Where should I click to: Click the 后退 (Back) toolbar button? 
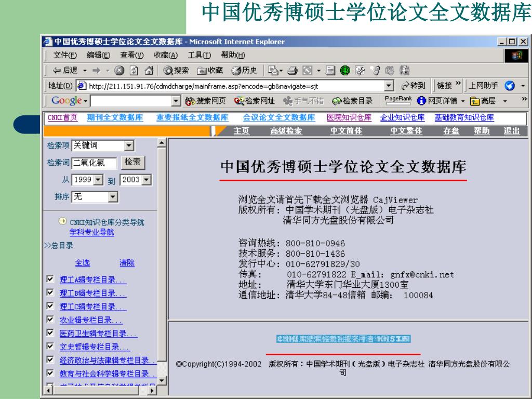point(65,70)
